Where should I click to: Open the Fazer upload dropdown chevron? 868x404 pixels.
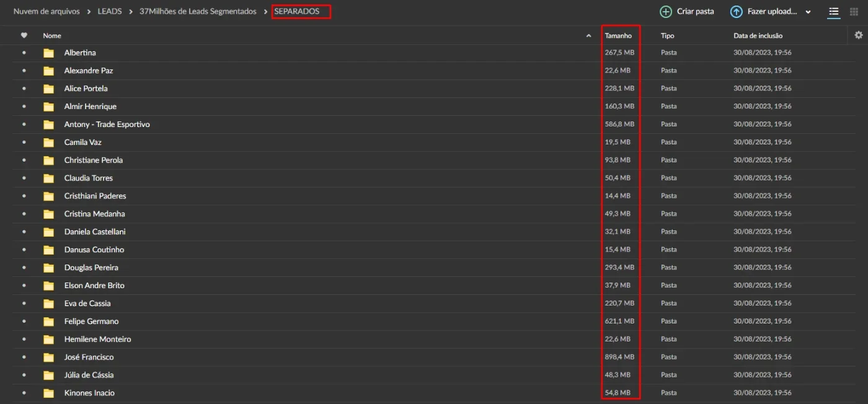[x=808, y=12]
